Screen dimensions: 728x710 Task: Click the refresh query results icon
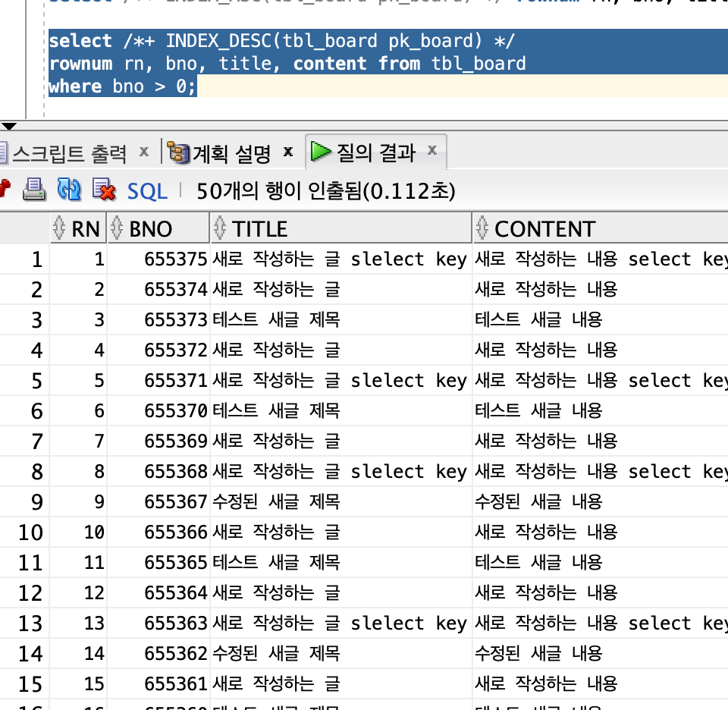[x=69, y=190]
